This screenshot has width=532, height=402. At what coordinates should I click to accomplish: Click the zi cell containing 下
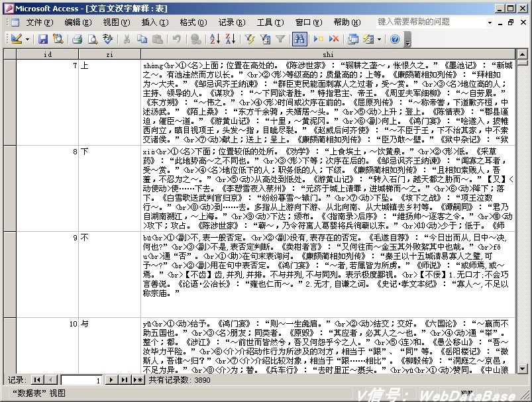click(x=109, y=189)
